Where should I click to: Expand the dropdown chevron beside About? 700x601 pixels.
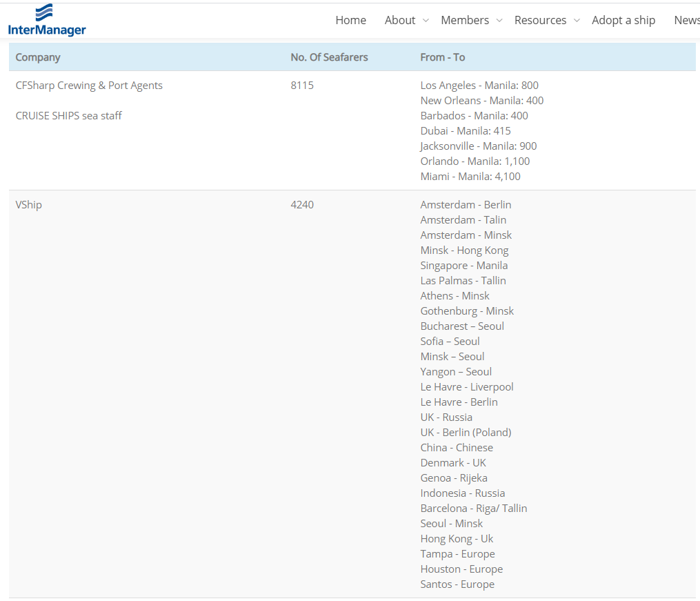pos(426,21)
